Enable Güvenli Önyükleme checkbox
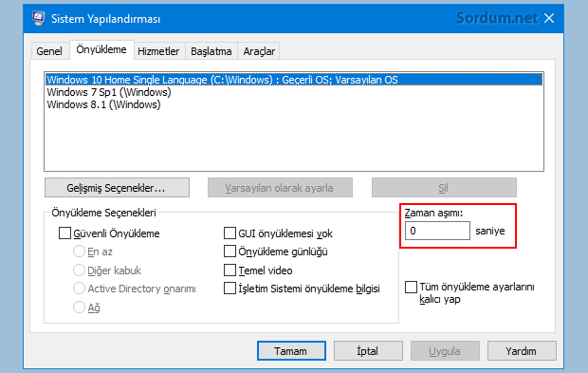The image size is (588, 373). tap(64, 233)
